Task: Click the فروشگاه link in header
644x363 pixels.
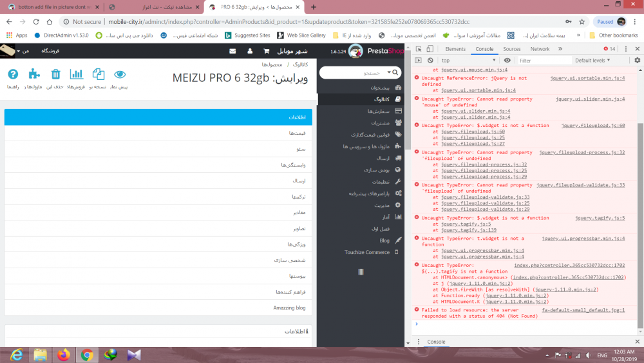Action: point(50,51)
